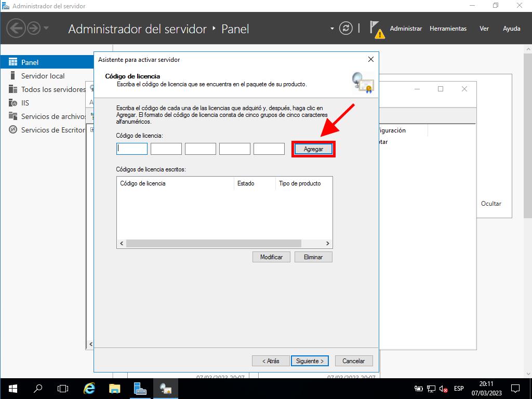Open File Explorer from taskbar
The width and height of the screenshot is (532, 399).
(x=115, y=388)
